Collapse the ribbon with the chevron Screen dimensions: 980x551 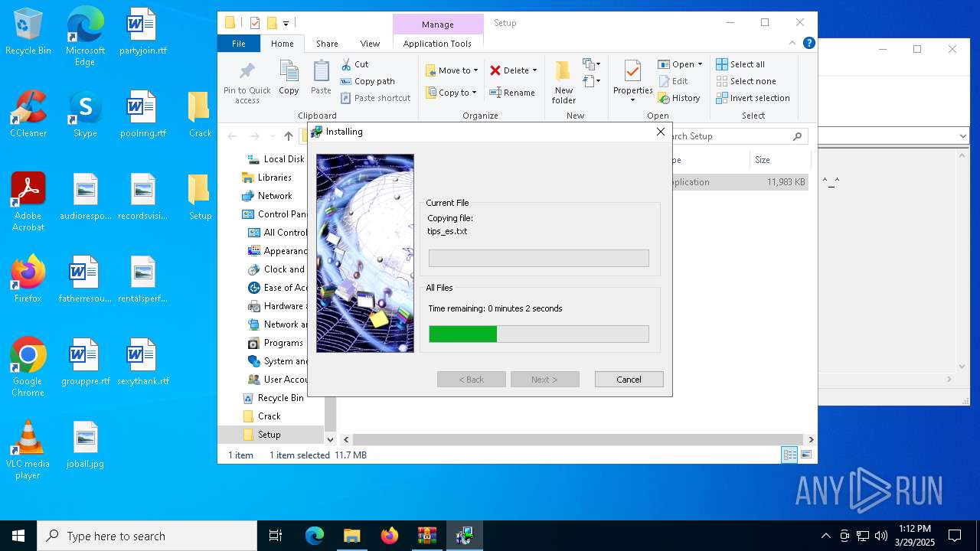794,44
